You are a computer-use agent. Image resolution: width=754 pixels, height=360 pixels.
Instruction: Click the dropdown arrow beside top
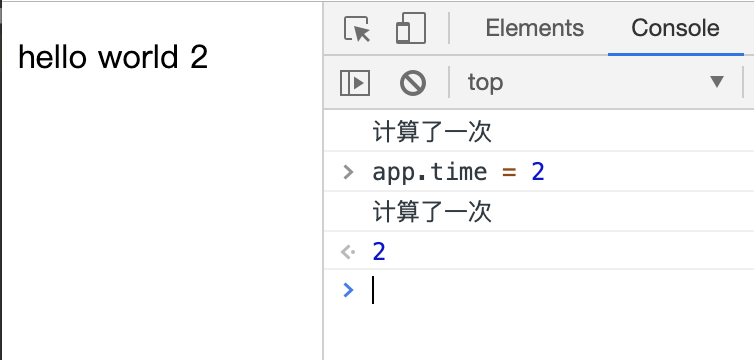click(x=717, y=82)
